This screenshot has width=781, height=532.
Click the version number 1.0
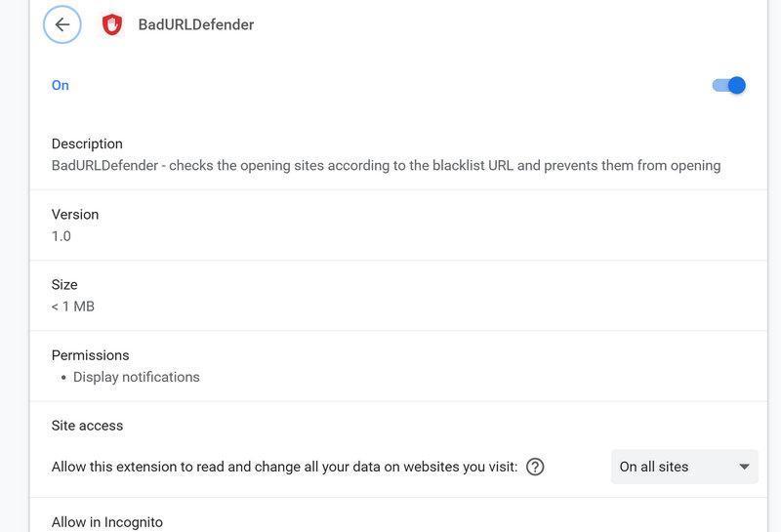coord(62,236)
